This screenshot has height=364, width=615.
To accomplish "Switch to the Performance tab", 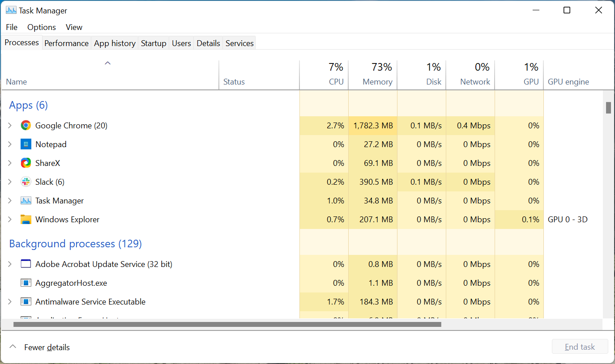I will [66, 43].
